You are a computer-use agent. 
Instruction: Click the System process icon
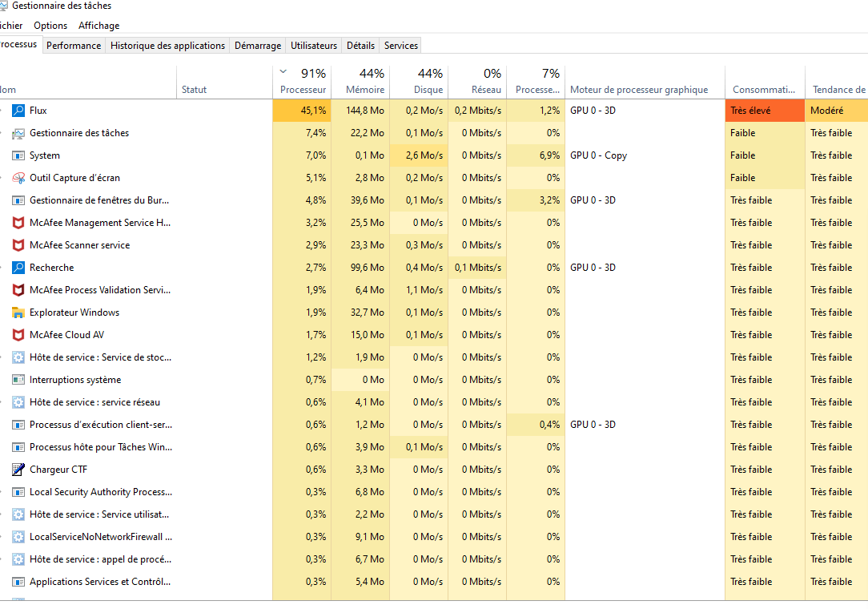coord(18,155)
